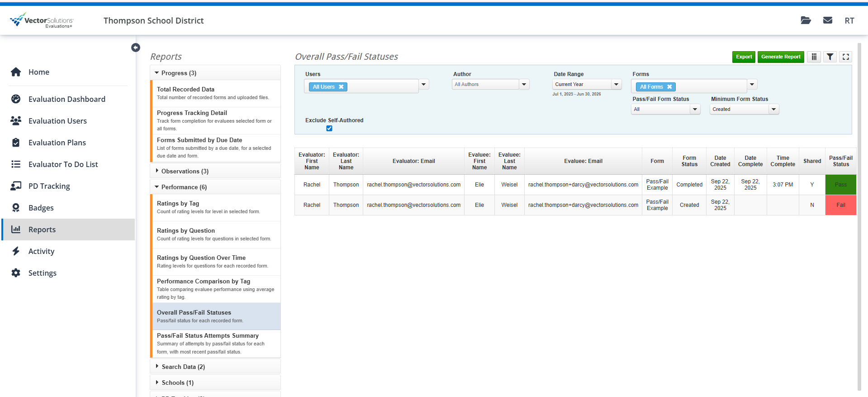868x397 pixels.
Task: Open Evaluation Dashboard menu item
Action: click(67, 99)
